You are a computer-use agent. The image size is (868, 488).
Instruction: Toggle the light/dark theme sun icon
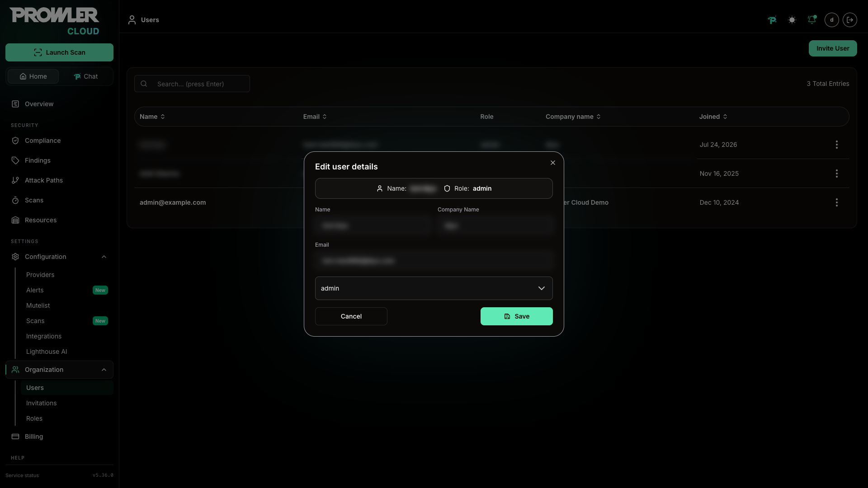792,20
